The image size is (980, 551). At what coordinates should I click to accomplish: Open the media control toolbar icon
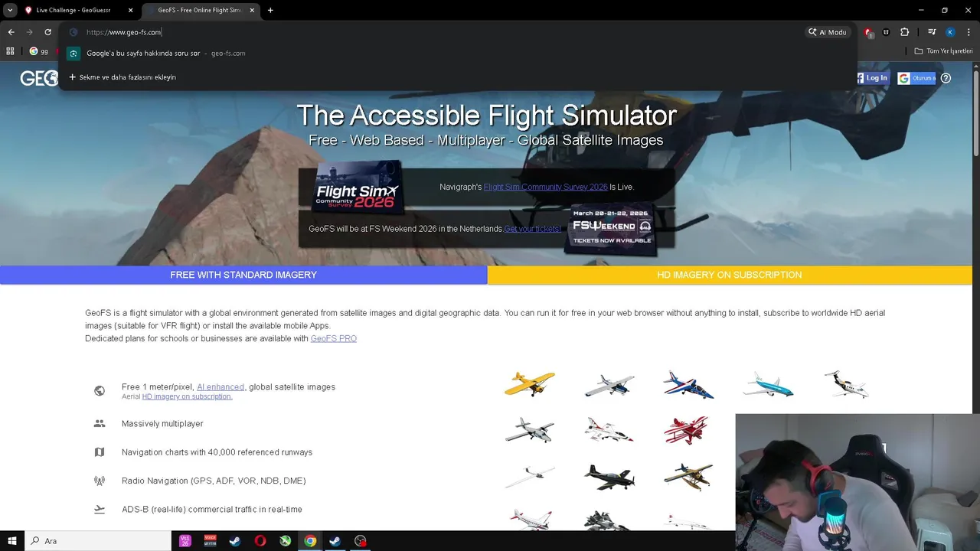pos(932,32)
